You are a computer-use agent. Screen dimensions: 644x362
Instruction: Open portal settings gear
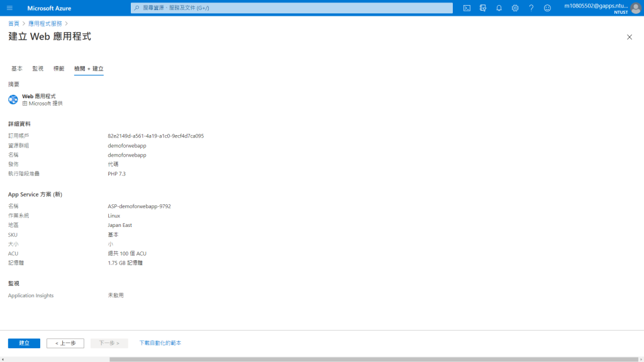[x=514, y=8]
